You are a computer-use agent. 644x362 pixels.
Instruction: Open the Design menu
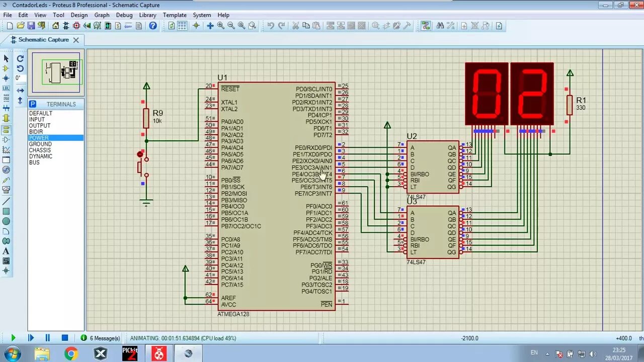click(x=79, y=15)
